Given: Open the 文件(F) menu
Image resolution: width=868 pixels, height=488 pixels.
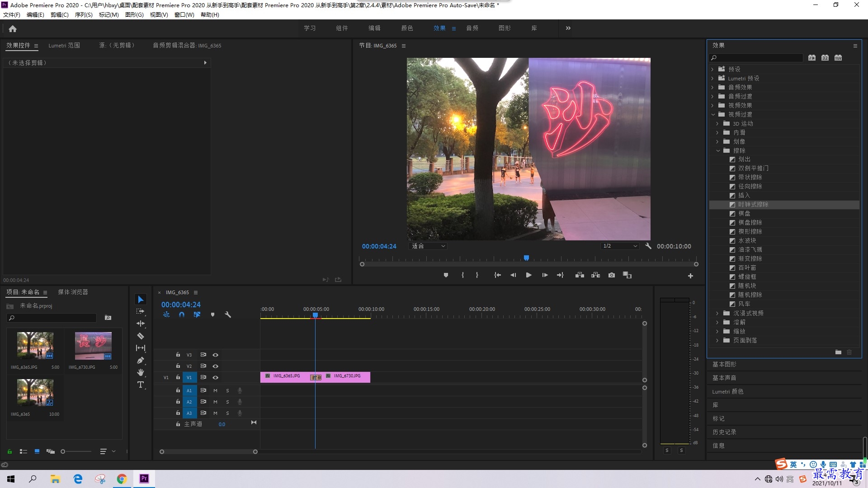Looking at the screenshot, I should (x=12, y=15).
